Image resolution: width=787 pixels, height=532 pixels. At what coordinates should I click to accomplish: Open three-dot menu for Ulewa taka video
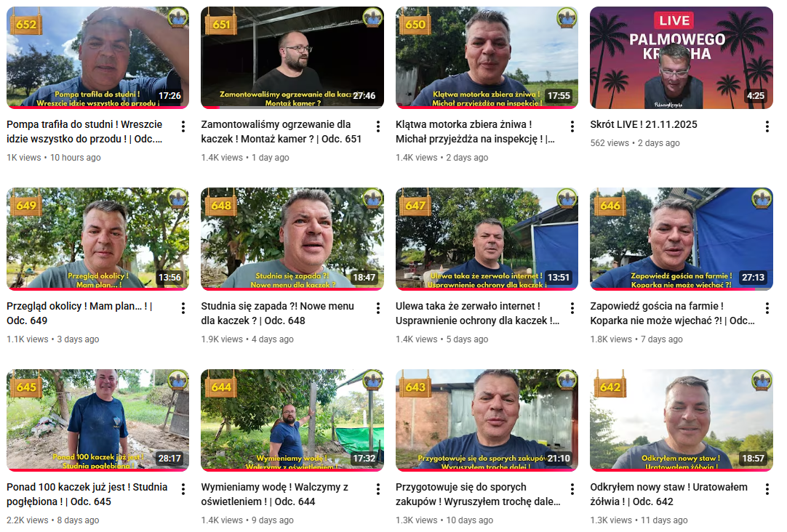pos(572,308)
